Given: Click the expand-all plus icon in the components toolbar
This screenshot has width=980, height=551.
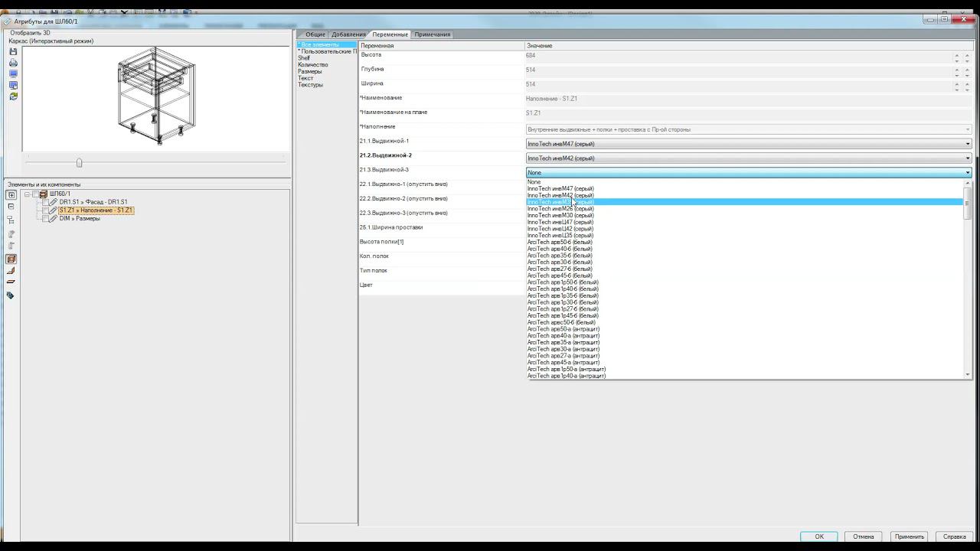Looking at the screenshot, I should (11, 195).
